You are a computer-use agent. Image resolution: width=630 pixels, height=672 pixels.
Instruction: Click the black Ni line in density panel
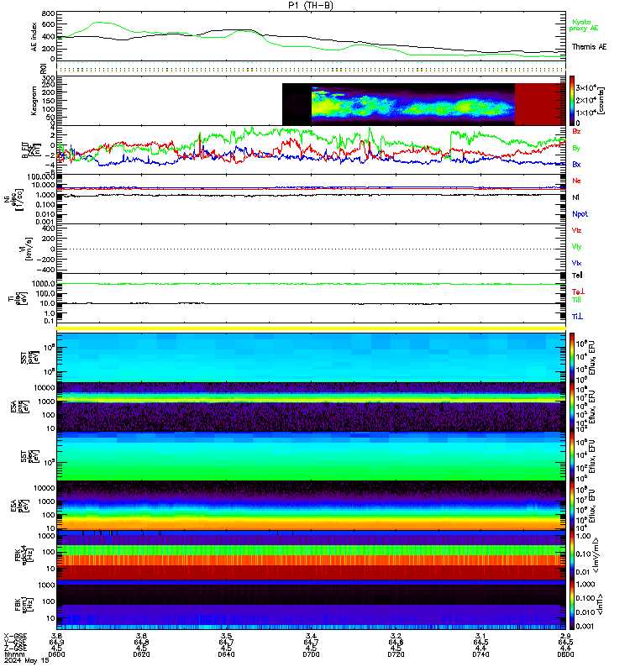(x=311, y=196)
